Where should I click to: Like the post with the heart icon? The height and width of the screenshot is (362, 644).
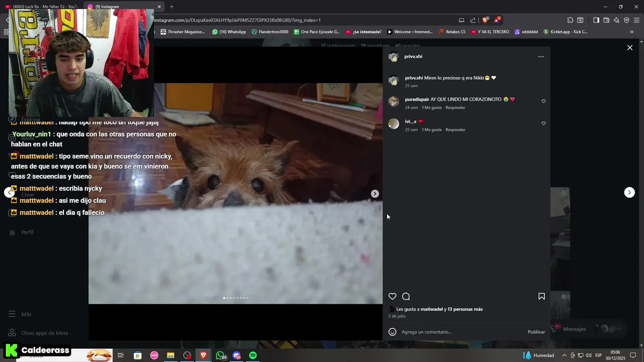point(392,297)
